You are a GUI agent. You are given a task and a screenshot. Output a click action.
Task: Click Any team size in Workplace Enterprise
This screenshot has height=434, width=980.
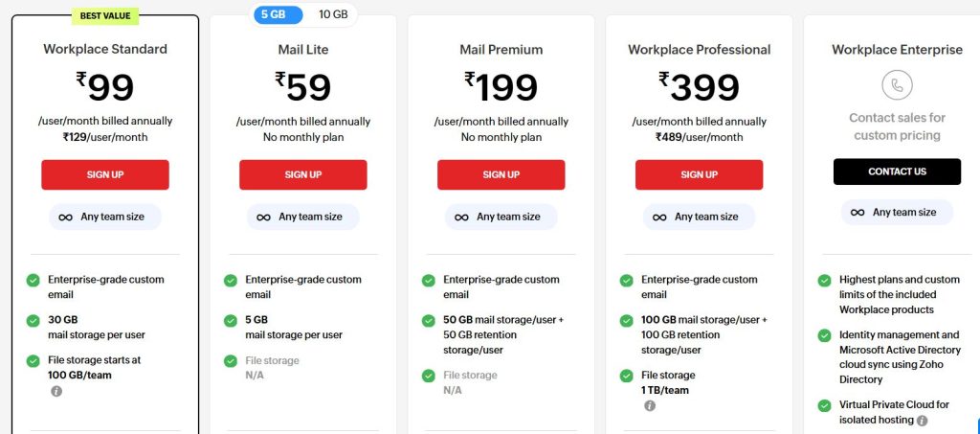point(897,212)
